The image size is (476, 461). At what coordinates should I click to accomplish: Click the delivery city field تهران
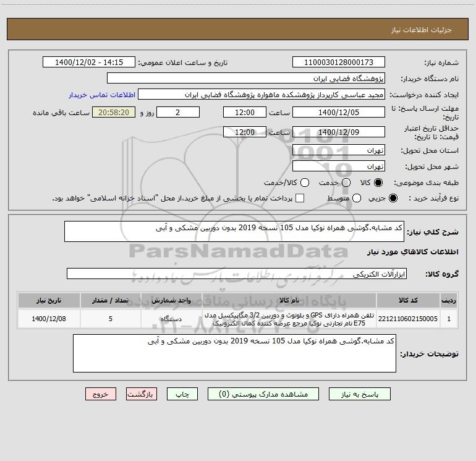[339, 166]
